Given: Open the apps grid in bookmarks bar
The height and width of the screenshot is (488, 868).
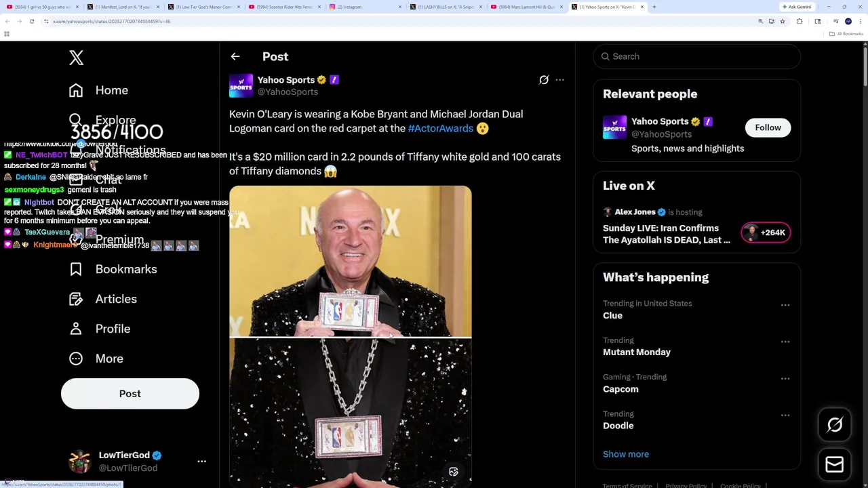Looking at the screenshot, I should [x=7, y=34].
